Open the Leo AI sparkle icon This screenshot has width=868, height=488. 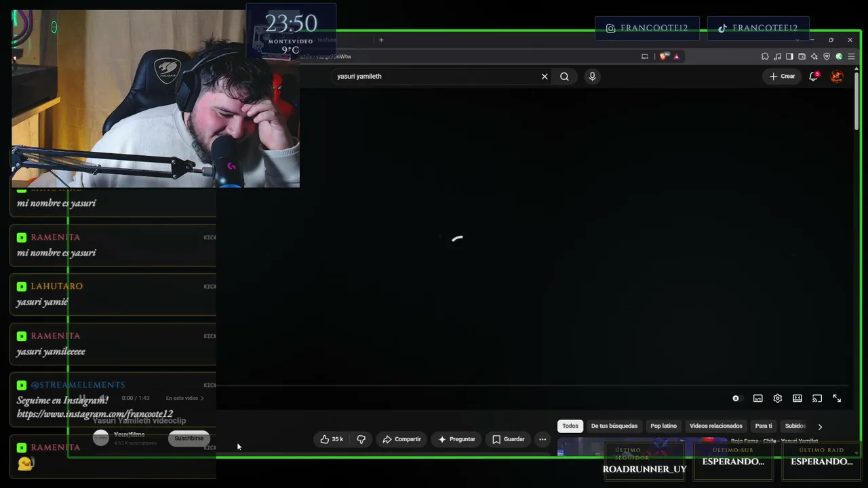pyautogui.click(x=814, y=56)
